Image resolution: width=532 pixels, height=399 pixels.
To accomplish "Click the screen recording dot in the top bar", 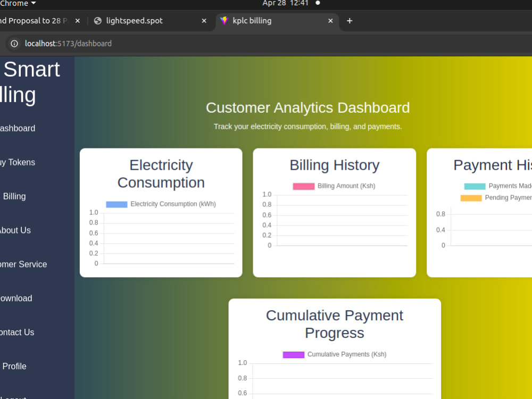I will [317, 3].
